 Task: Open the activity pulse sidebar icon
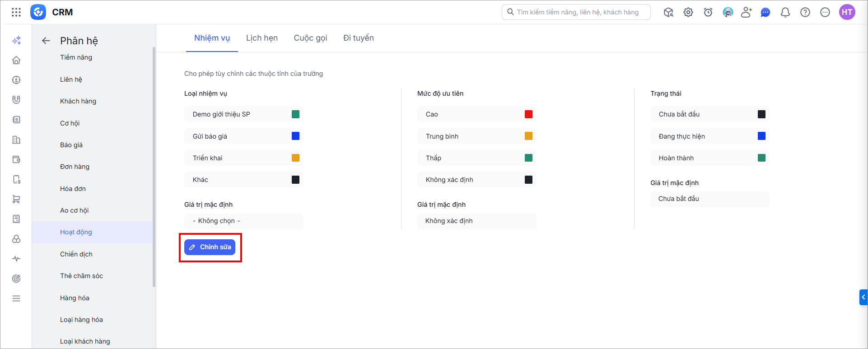16,259
